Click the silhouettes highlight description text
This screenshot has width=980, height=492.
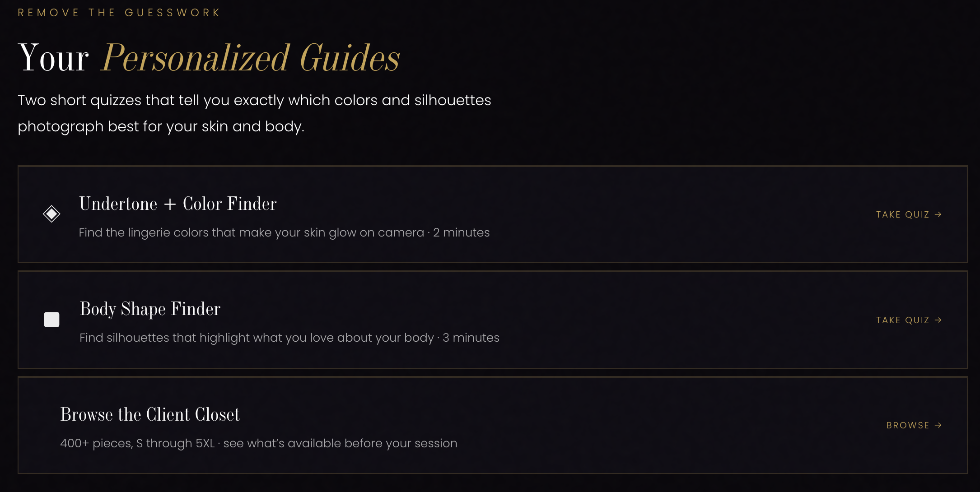(x=257, y=338)
